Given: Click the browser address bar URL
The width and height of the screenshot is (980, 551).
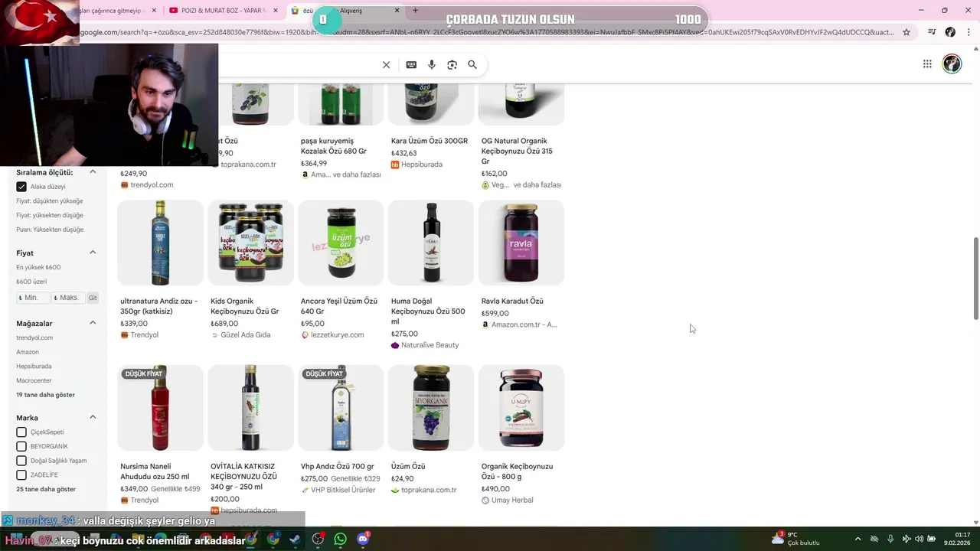Looking at the screenshot, I should (x=487, y=32).
